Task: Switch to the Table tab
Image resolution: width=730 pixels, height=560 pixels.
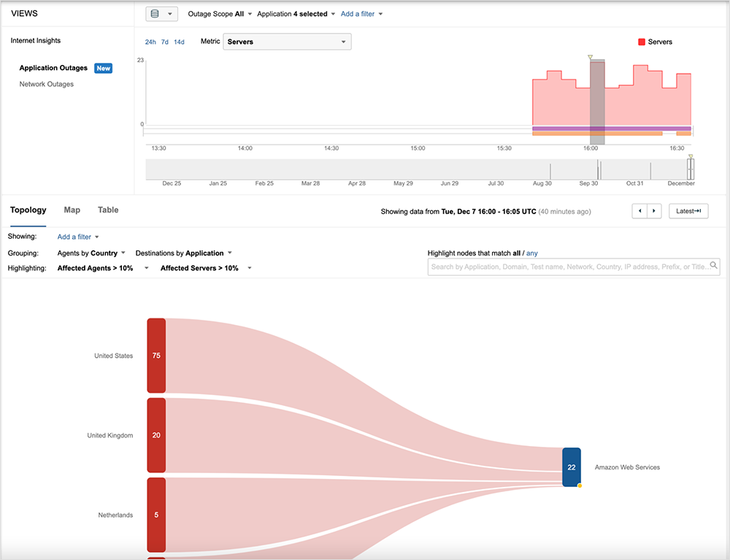Action: [108, 210]
